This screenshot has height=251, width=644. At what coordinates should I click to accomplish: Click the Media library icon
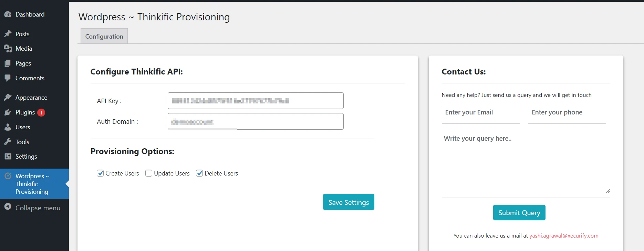point(8,49)
